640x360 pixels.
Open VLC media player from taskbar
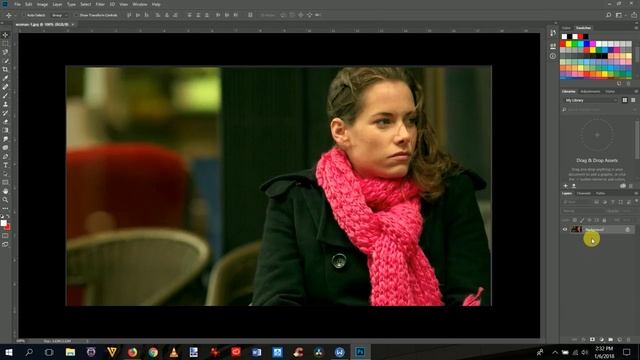click(174, 352)
